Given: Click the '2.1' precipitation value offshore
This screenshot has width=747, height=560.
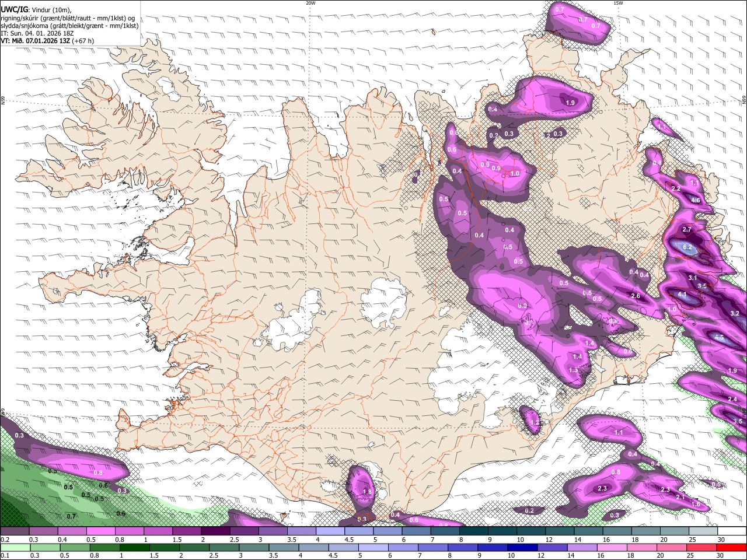Looking at the screenshot, I should [680, 497].
